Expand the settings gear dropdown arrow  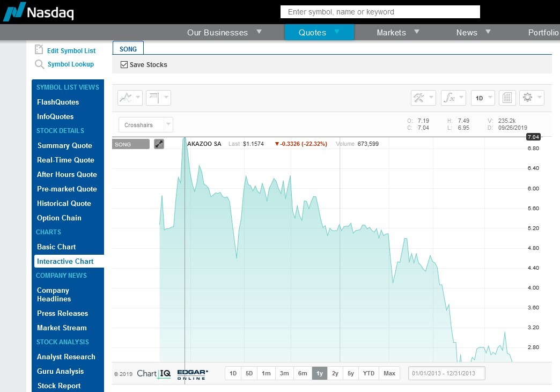[x=539, y=98]
